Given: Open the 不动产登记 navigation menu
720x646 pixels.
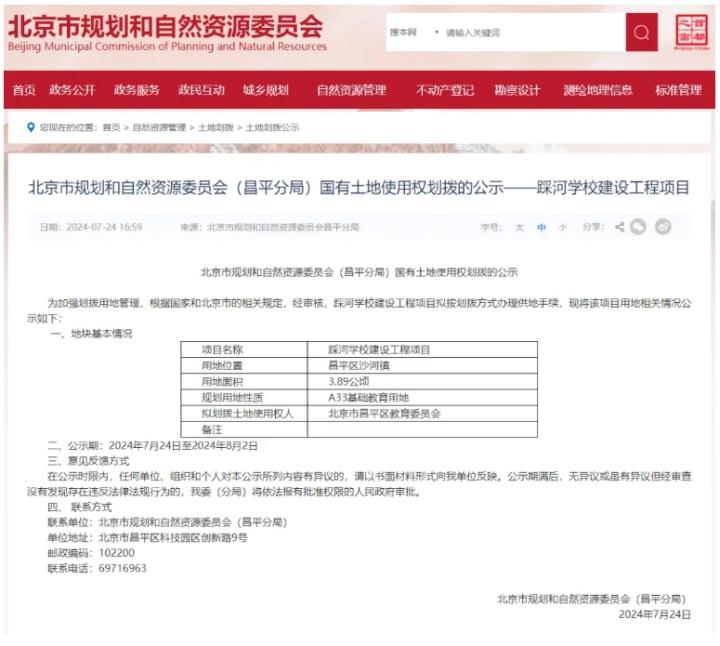Looking at the screenshot, I should point(445,90).
